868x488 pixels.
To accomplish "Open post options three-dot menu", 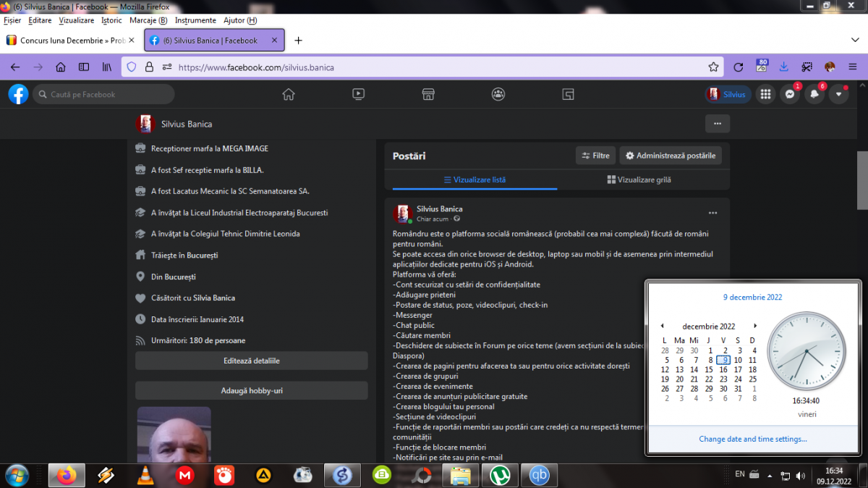I will coord(712,213).
